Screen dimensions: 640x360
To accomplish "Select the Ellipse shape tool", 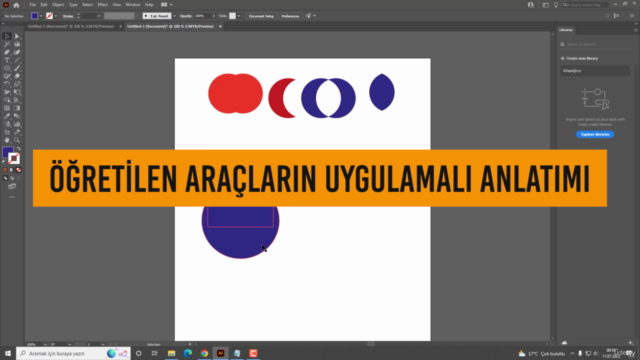I will (x=7, y=68).
